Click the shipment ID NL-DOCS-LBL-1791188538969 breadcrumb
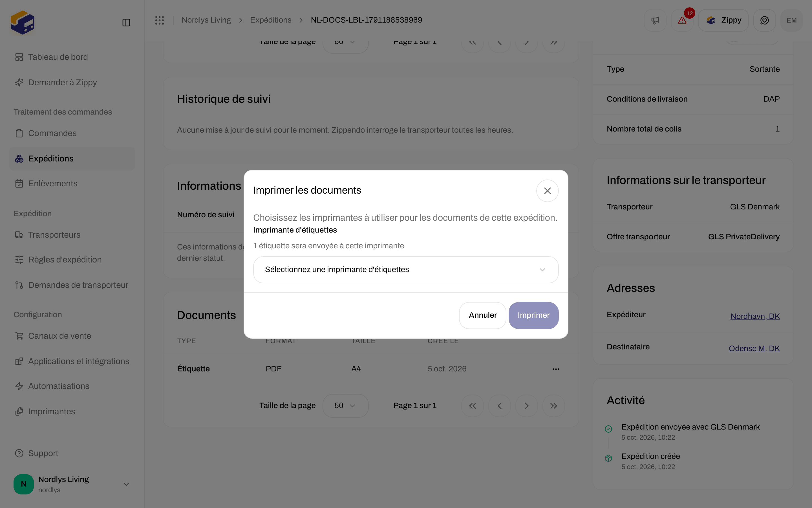Viewport: 812px width, 508px height. [x=366, y=20]
